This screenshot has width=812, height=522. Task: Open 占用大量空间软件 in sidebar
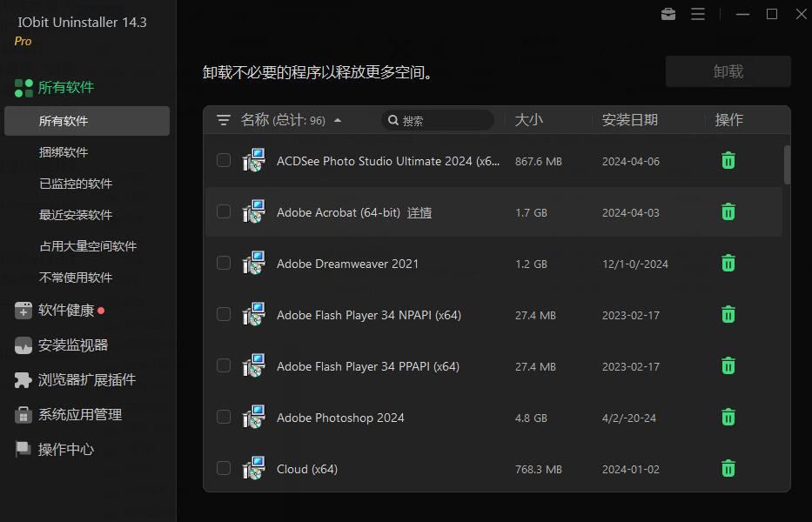point(88,246)
